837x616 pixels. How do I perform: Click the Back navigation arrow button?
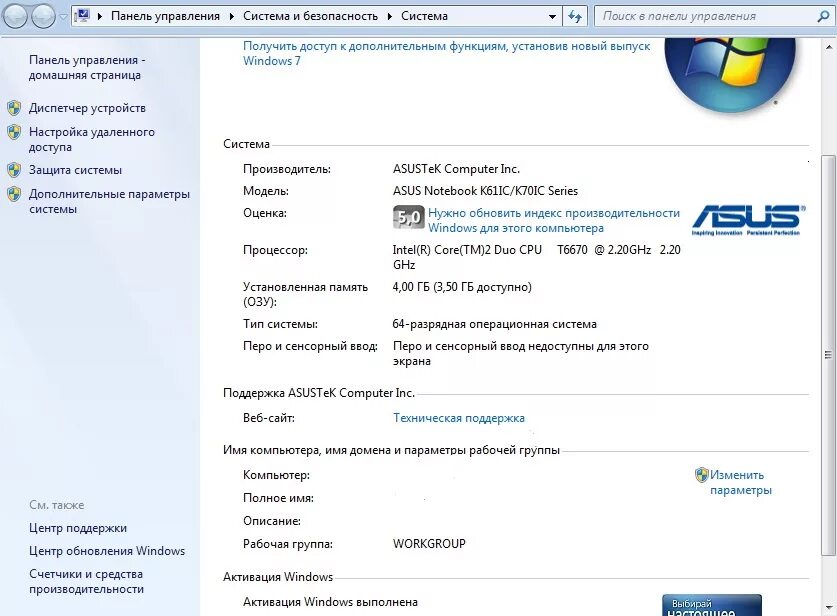pos(15,17)
